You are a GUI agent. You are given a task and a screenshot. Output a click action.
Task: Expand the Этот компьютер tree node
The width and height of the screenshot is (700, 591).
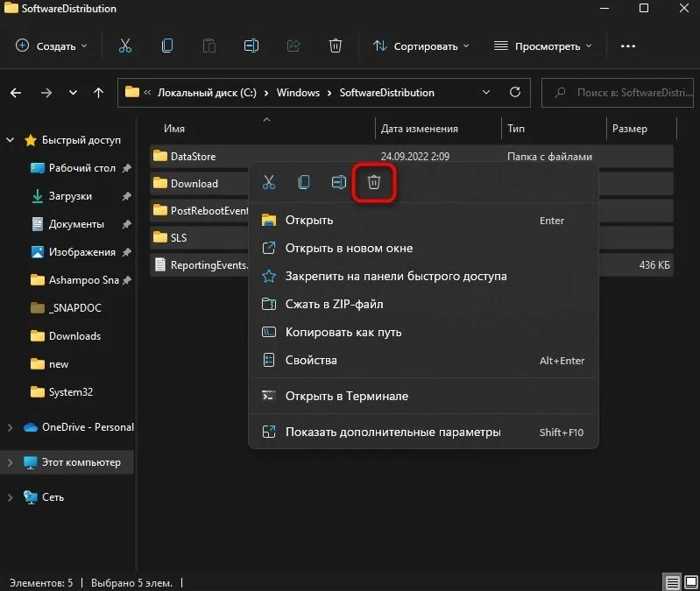pyautogui.click(x=10, y=462)
